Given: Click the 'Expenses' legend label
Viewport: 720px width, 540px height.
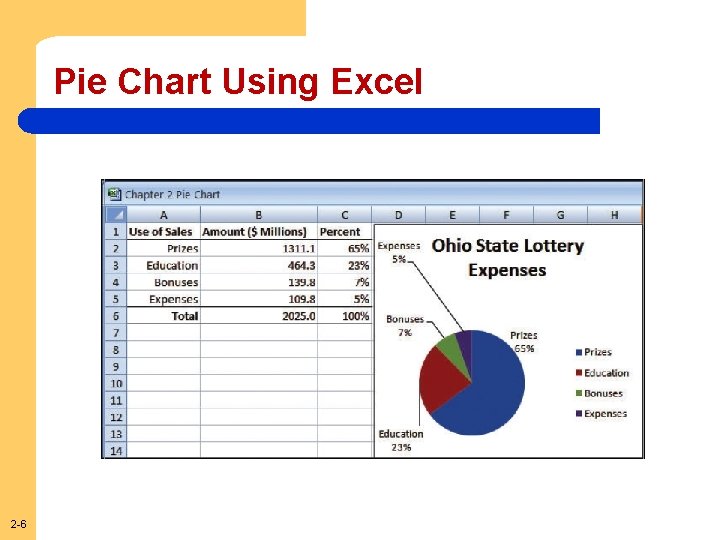Looking at the screenshot, I should point(606,414).
